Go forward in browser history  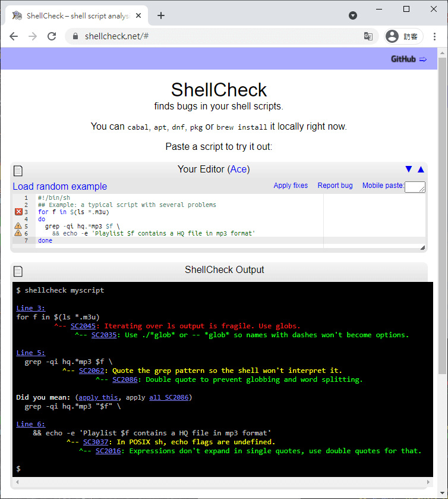[x=33, y=36]
